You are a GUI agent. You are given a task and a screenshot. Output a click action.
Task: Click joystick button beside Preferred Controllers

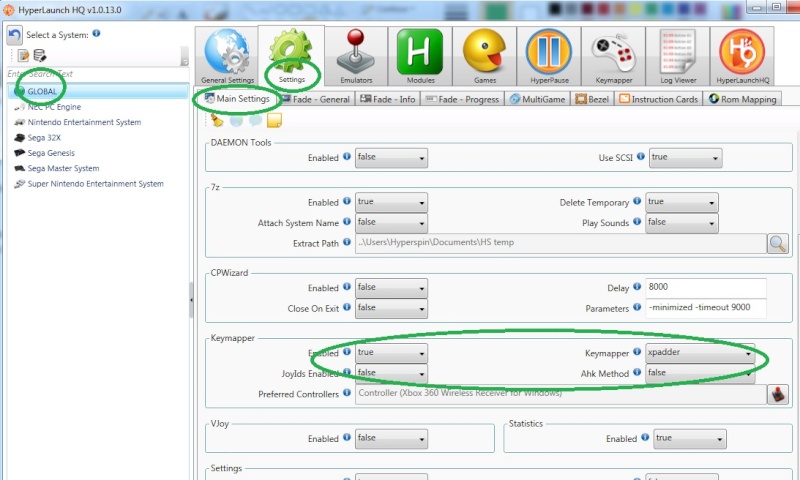click(x=778, y=394)
